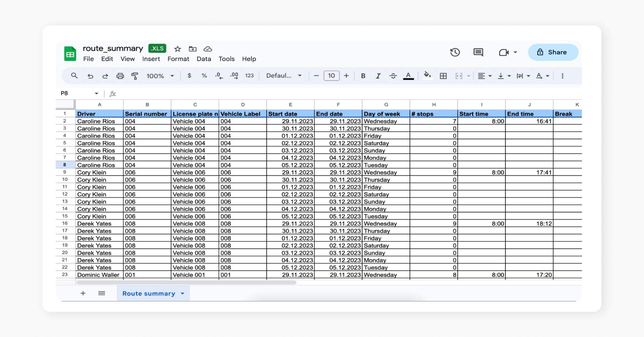644x337 pixels.
Task: Open the Route summary sheet tab menu
Action: coord(182,293)
